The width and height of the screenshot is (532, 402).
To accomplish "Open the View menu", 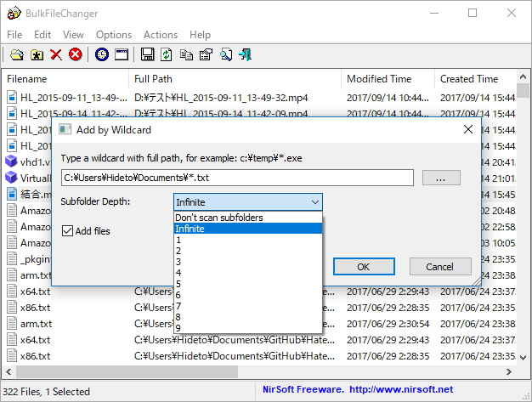I will 73,35.
